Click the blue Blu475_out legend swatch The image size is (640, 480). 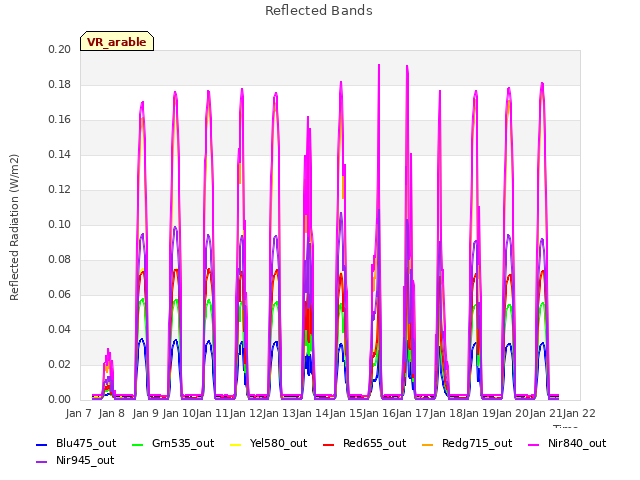click(x=42, y=444)
